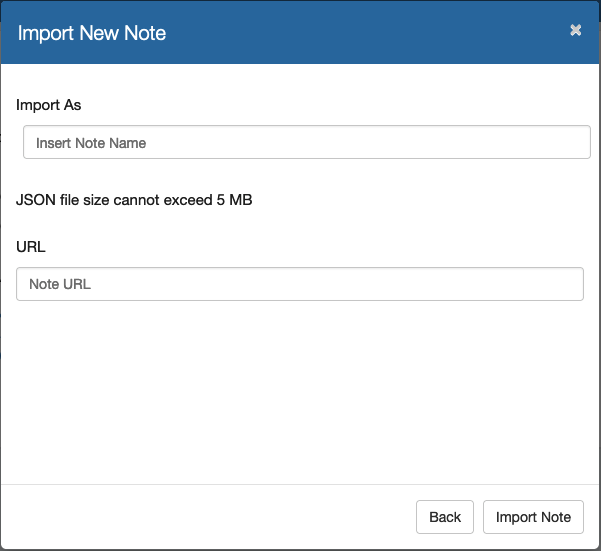Place the cursor in the URL text box
Image resolution: width=601 pixels, height=551 pixels.
click(300, 284)
